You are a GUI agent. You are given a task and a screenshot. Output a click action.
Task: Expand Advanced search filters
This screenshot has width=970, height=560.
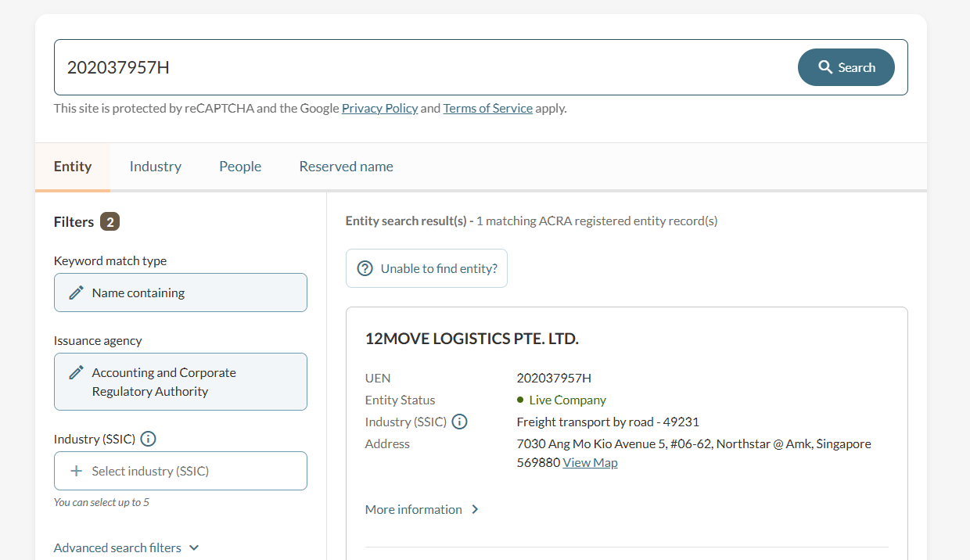(127, 547)
